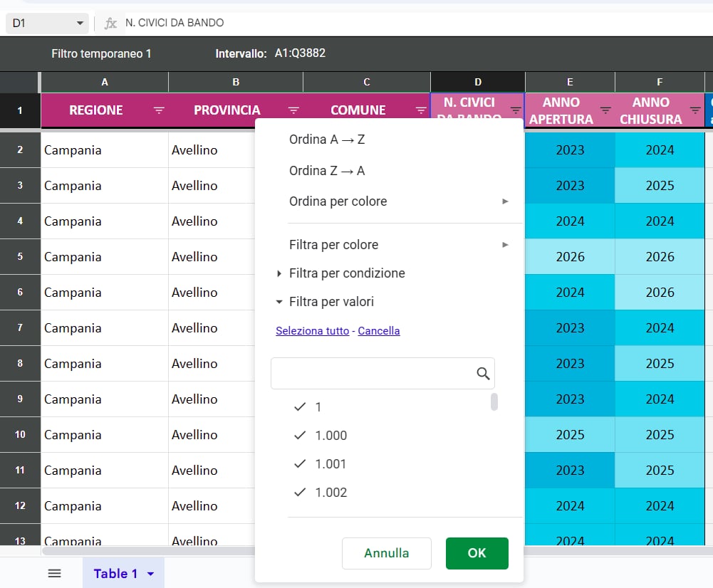Click the filter values search field
The width and height of the screenshot is (713, 588).
370,374
